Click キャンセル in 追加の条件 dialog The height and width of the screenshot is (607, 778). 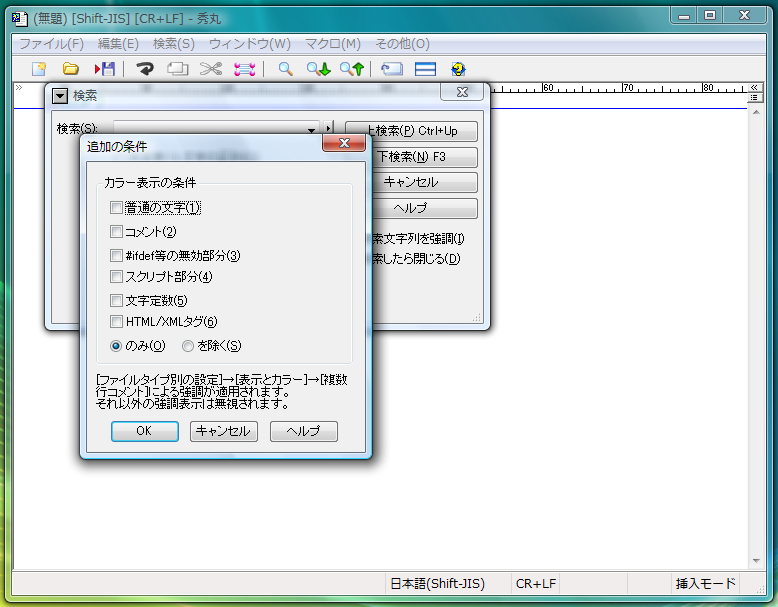(x=224, y=431)
